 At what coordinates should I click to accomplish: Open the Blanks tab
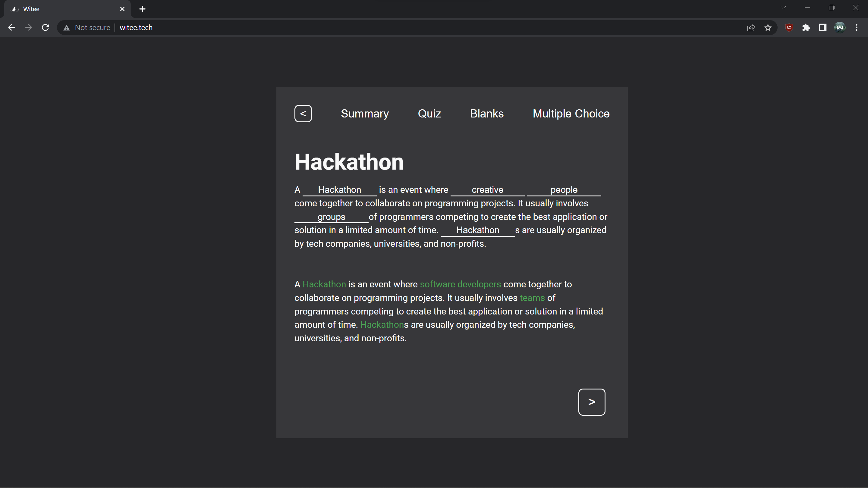(x=486, y=114)
